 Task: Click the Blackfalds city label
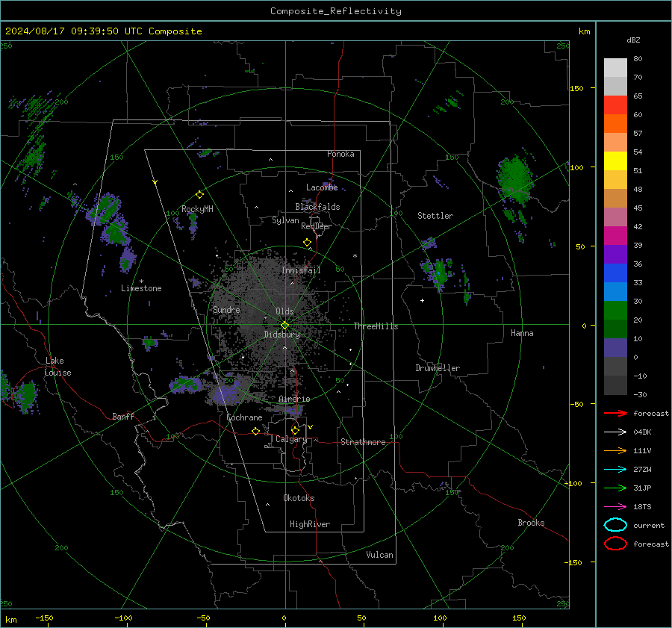click(x=317, y=207)
